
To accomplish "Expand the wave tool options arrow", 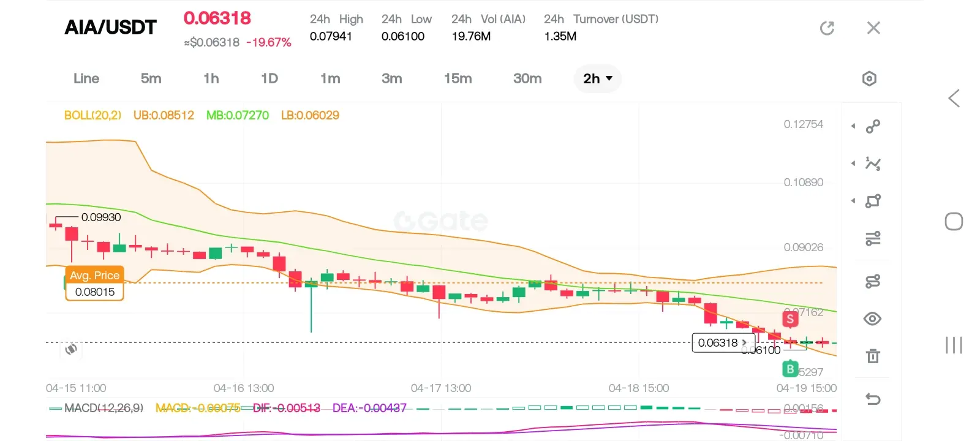I will pyautogui.click(x=853, y=164).
